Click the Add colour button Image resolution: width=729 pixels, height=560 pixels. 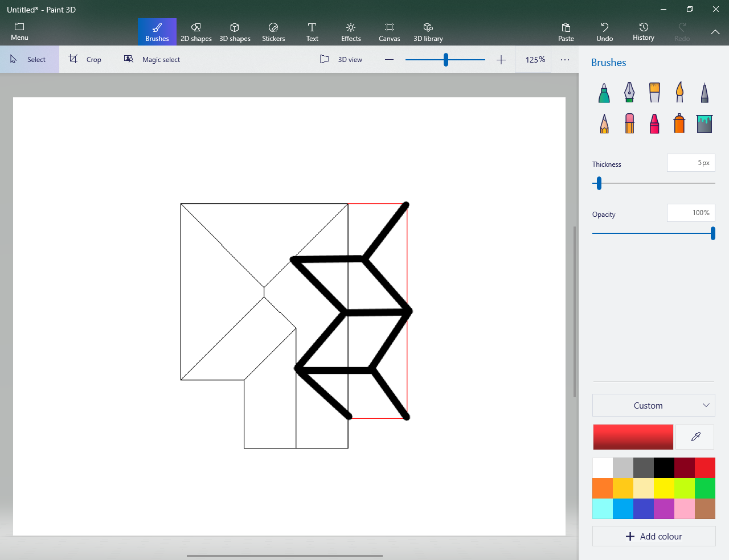tap(653, 536)
